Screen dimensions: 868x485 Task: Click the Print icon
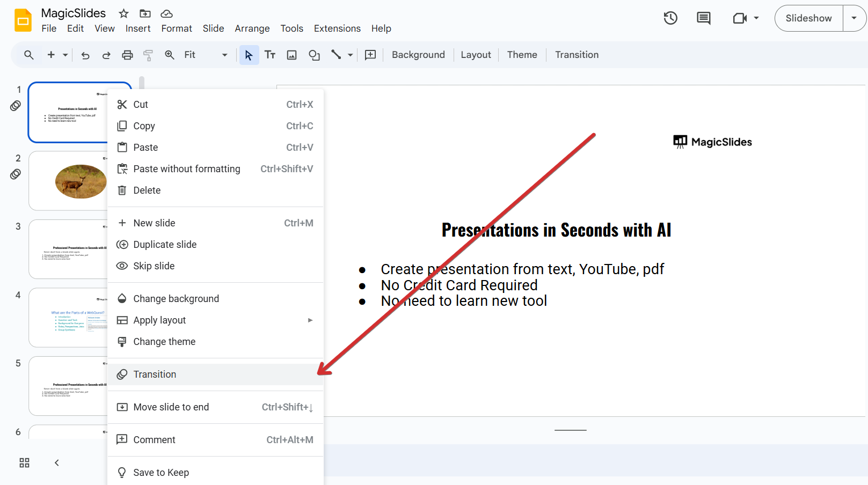127,55
